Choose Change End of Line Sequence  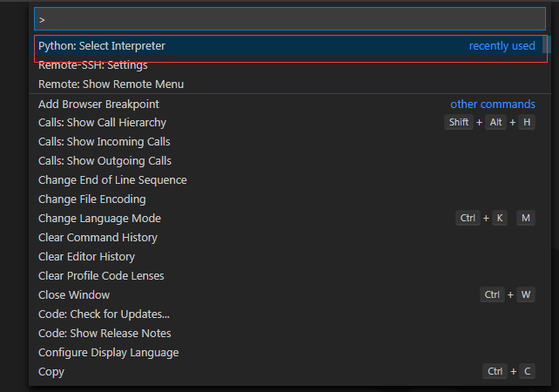289,180
